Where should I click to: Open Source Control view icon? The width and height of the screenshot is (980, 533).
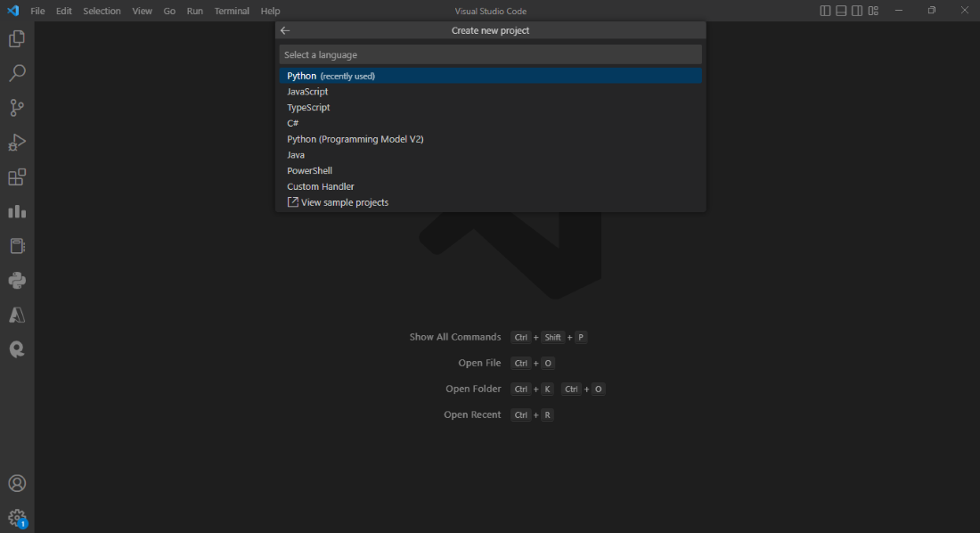pos(17,108)
